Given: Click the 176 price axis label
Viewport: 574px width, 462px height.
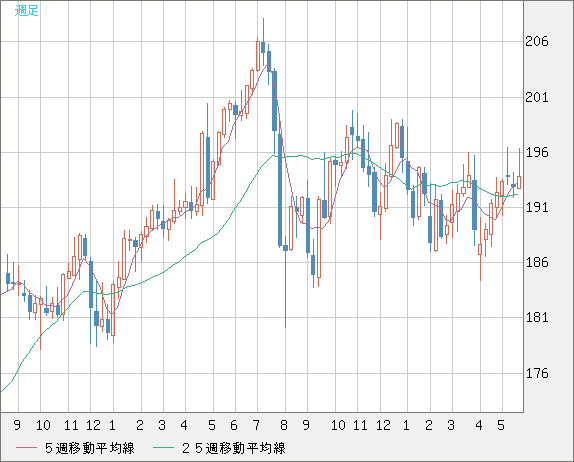Looking at the screenshot, I should [537, 373].
